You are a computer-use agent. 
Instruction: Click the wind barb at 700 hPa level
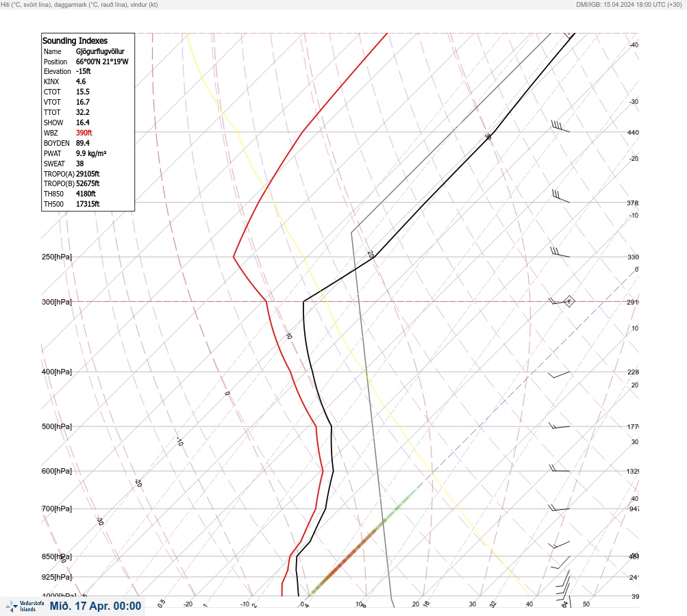[559, 508]
